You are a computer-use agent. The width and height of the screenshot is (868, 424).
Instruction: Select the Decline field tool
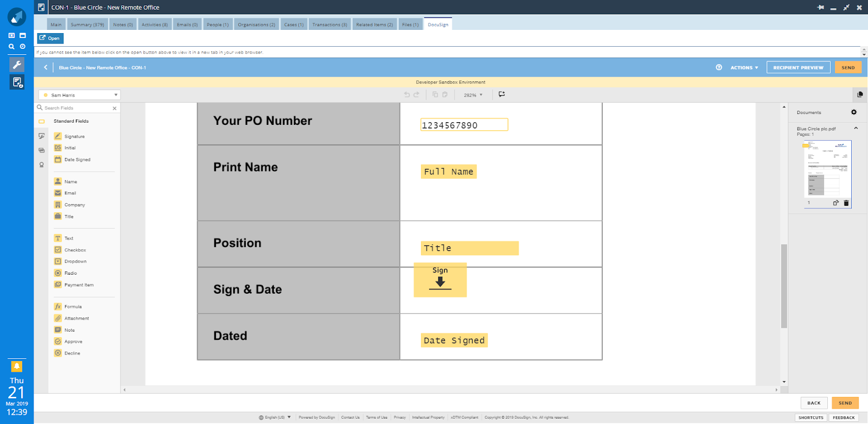pos(67,353)
